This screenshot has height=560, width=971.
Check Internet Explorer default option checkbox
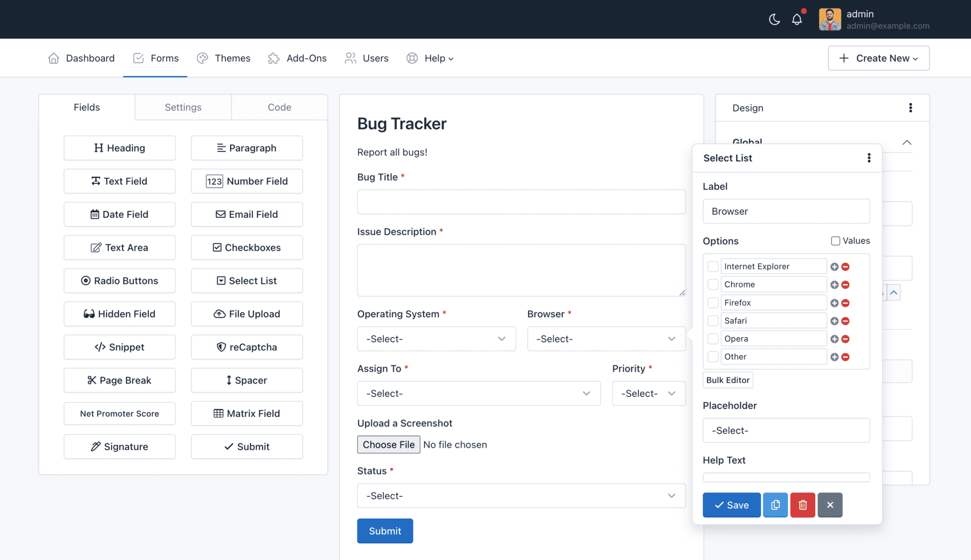[713, 266]
